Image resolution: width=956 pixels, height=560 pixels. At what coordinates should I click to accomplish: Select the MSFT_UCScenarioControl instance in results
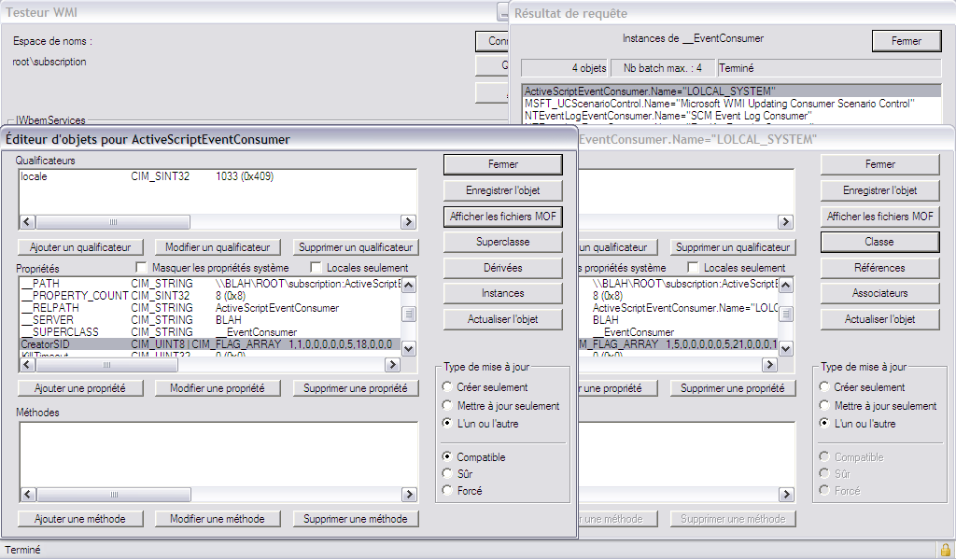(x=719, y=103)
